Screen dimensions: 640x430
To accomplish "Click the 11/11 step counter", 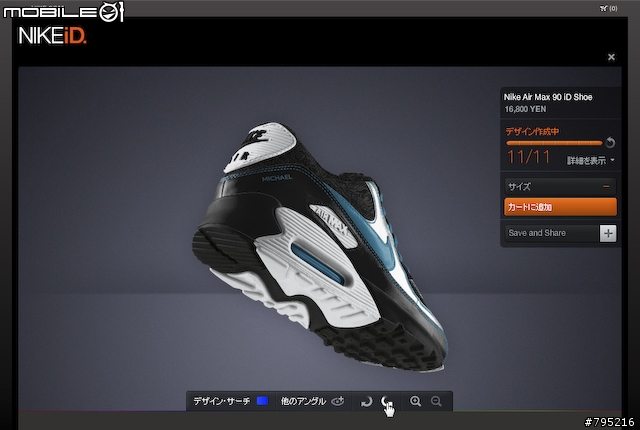I will pos(528,157).
